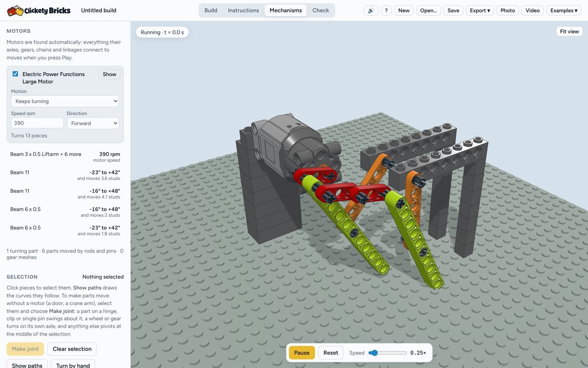
Task: Click the Make joint button
Action: (25, 349)
